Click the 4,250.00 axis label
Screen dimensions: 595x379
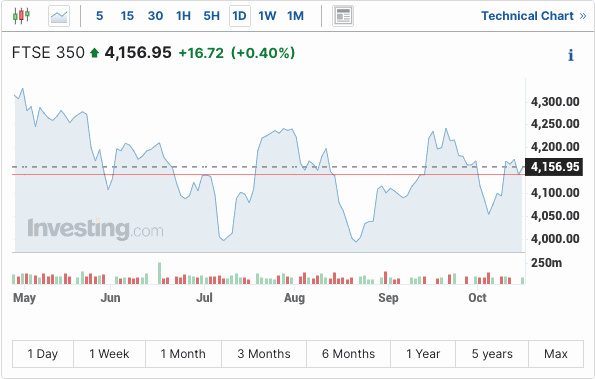555,124
